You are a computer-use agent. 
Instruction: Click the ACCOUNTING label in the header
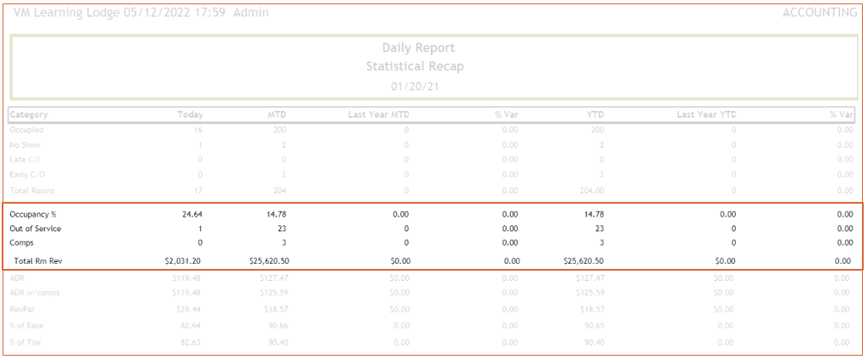819,13
